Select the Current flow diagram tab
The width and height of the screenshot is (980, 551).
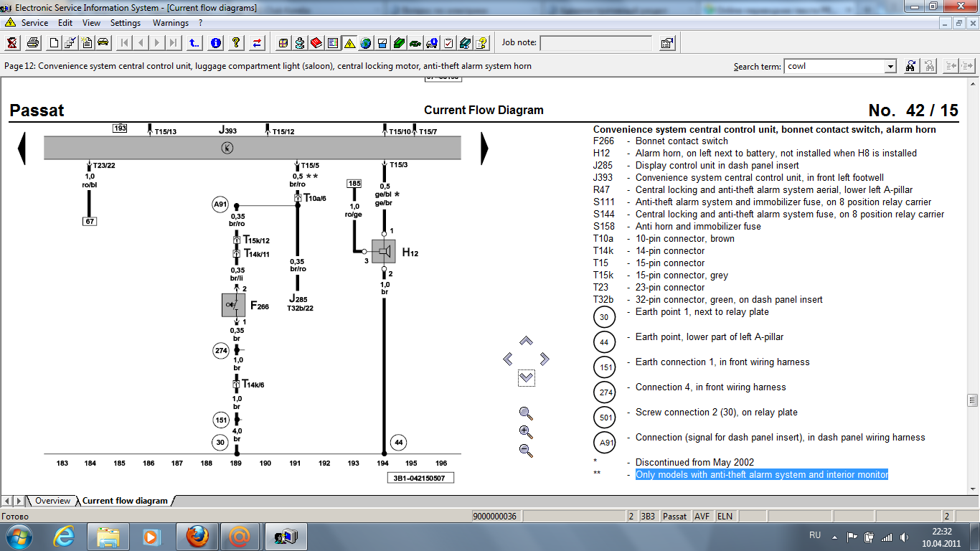(125, 501)
